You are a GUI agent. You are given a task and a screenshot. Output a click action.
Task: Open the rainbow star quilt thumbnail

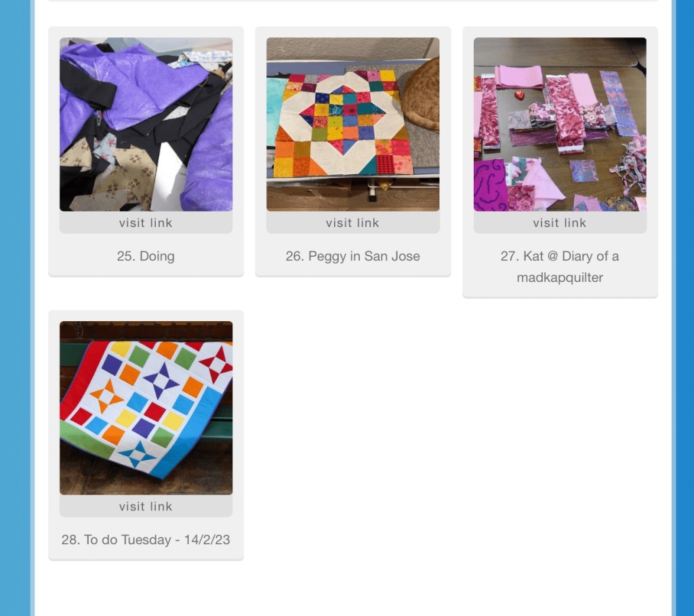tap(146, 408)
